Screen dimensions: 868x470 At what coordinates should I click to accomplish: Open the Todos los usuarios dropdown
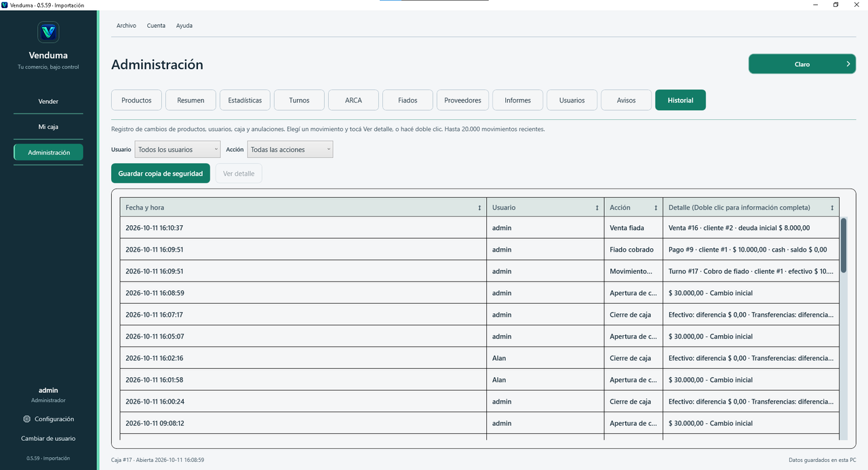177,149
